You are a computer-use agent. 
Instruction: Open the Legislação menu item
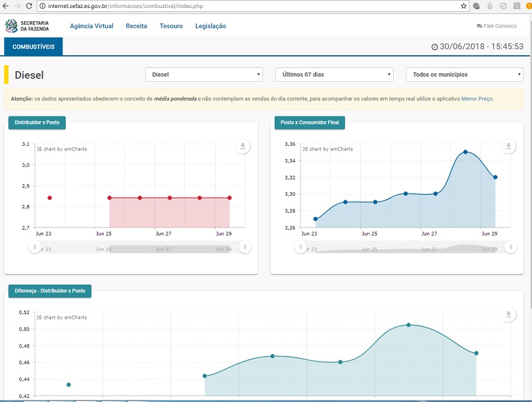point(210,26)
